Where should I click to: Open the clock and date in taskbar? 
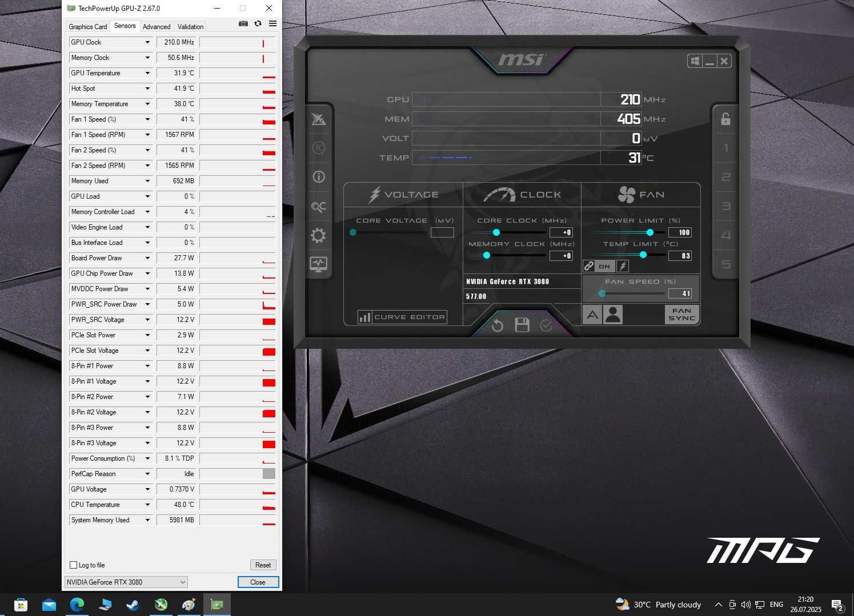(805, 605)
